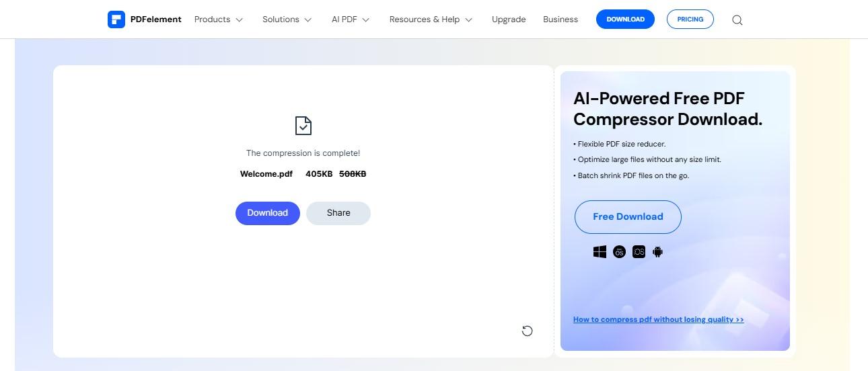
Task: Click the PRICING outlined button
Action: (x=690, y=19)
